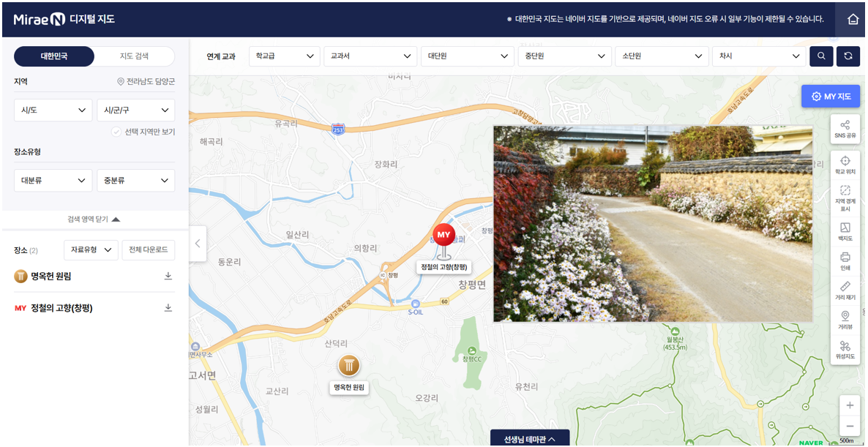Open the MY 지도 panel
Screen dimensions: 868x447
click(x=831, y=96)
